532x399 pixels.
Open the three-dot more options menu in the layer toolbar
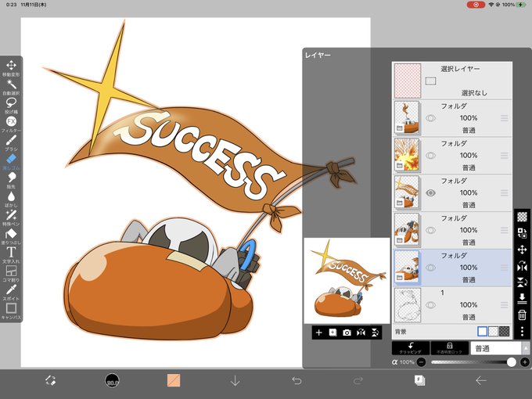(522, 331)
